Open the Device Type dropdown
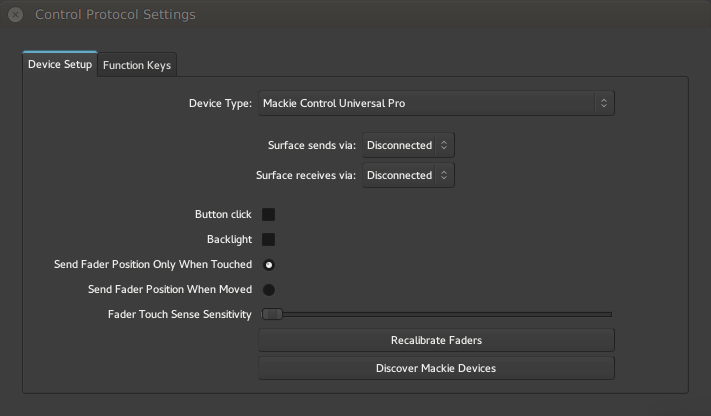This screenshot has height=416, width=711. click(436, 103)
